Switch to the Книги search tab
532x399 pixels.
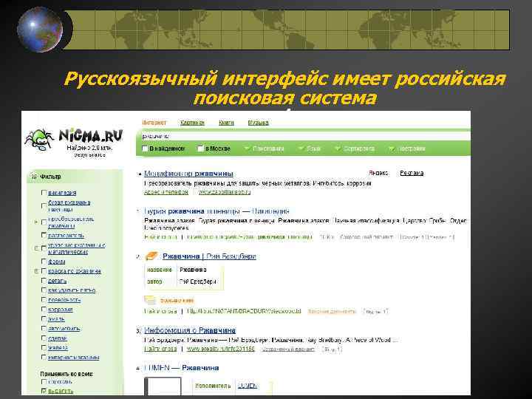coord(226,123)
